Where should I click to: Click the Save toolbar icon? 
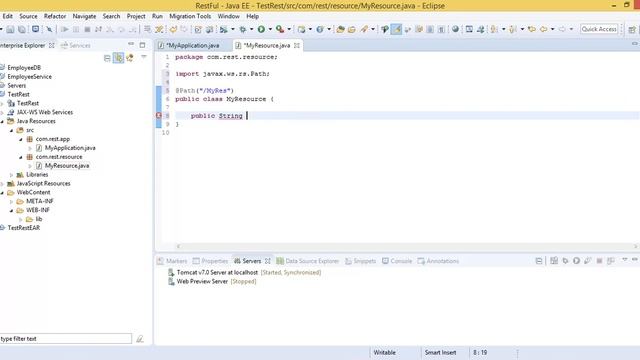[x=10, y=29]
